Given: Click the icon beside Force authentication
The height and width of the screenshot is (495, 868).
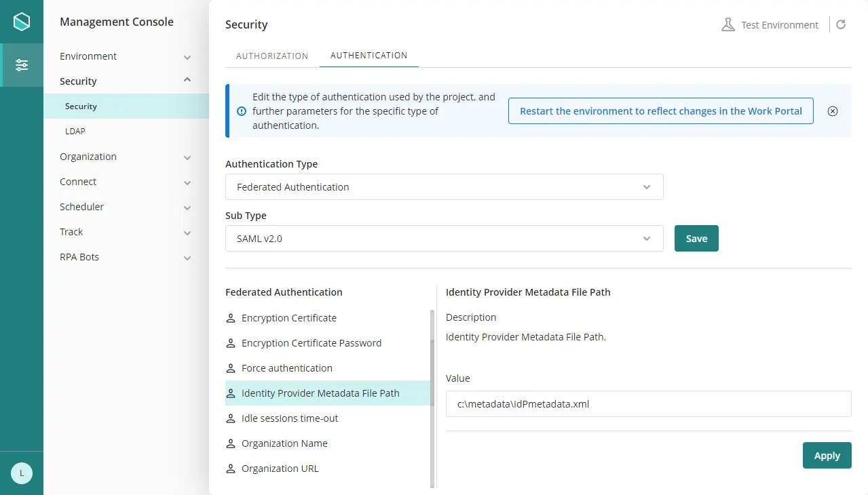Looking at the screenshot, I should point(231,368).
